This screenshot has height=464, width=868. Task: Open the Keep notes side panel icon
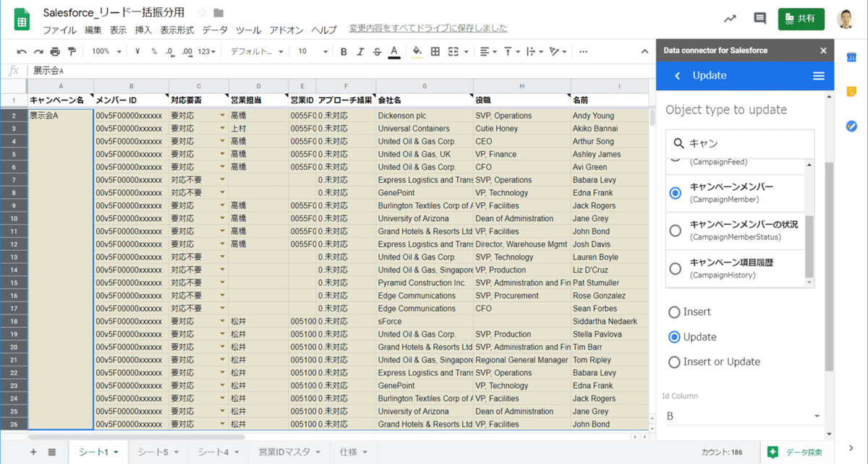(x=851, y=91)
